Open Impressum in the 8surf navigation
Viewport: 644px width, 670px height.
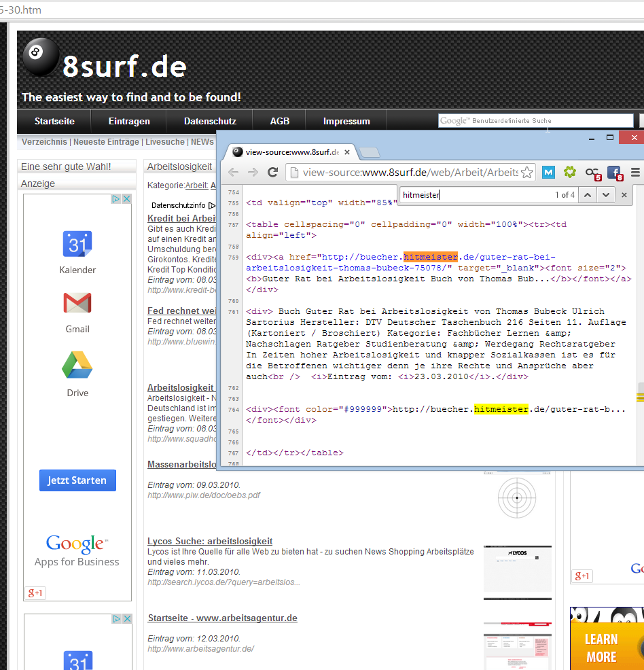pyautogui.click(x=346, y=122)
